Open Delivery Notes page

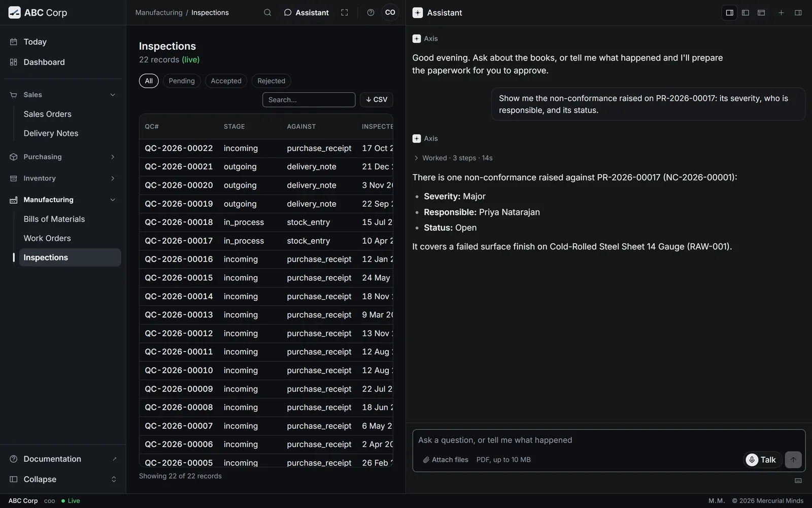coord(70,134)
